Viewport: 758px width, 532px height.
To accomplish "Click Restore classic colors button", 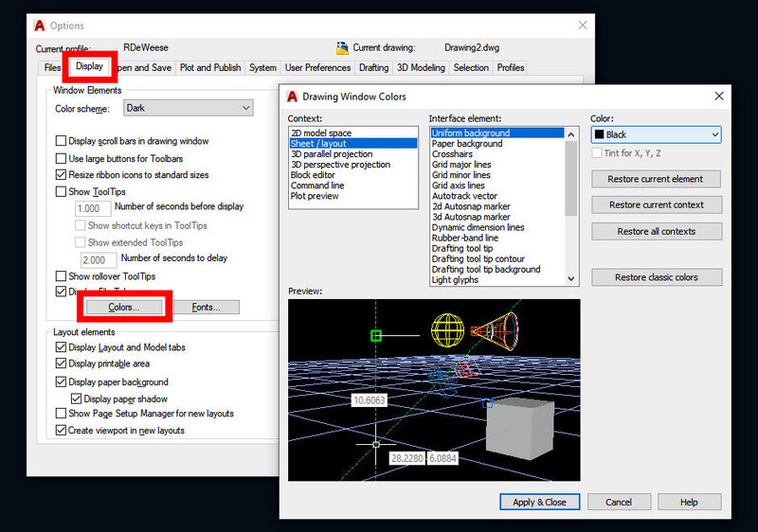I will pos(657,277).
